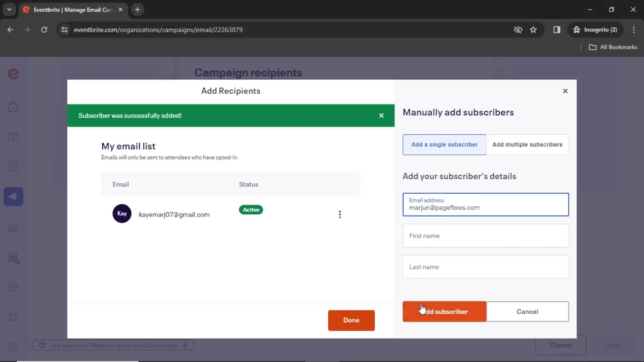This screenshot has width=644, height=362.
Task: Click Cancel in the subscriber form
Action: tap(527, 312)
